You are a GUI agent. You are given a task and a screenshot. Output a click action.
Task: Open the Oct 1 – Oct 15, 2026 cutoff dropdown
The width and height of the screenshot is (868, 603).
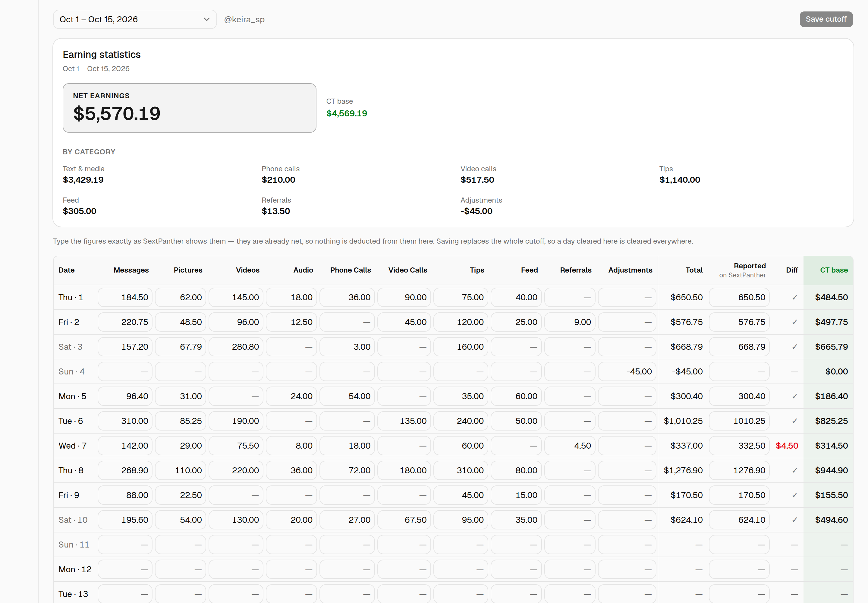135,19
